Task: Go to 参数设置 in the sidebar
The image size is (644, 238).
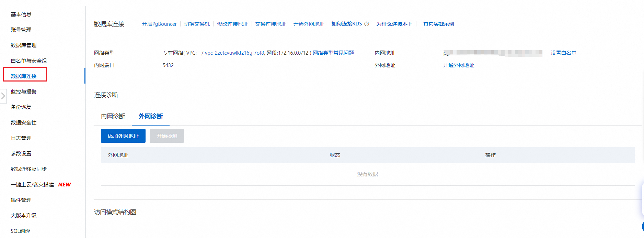Action: click(21, 154)
